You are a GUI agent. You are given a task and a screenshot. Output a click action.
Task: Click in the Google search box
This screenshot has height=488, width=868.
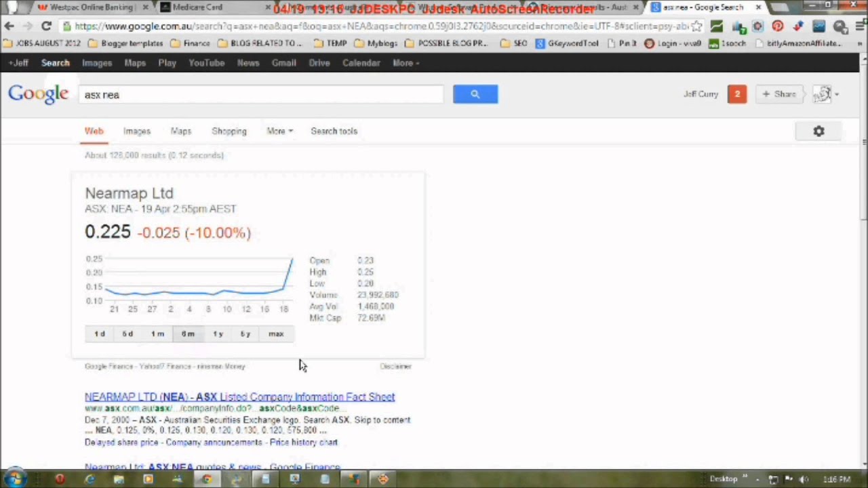[x=261, y=95]
